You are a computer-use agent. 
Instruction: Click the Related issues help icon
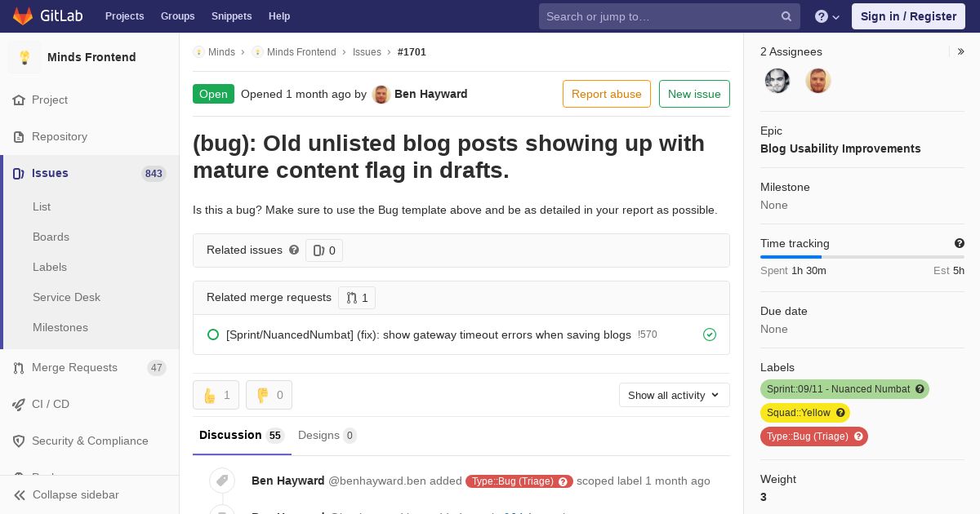tap(294, 250)
